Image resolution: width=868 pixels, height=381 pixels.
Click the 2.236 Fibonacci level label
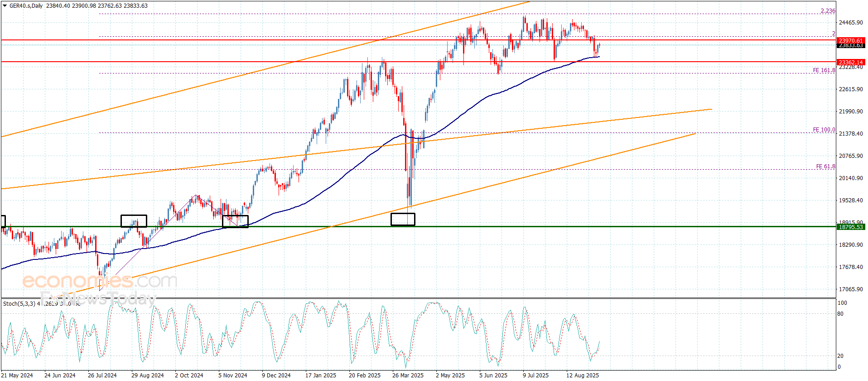click(828, 11)
